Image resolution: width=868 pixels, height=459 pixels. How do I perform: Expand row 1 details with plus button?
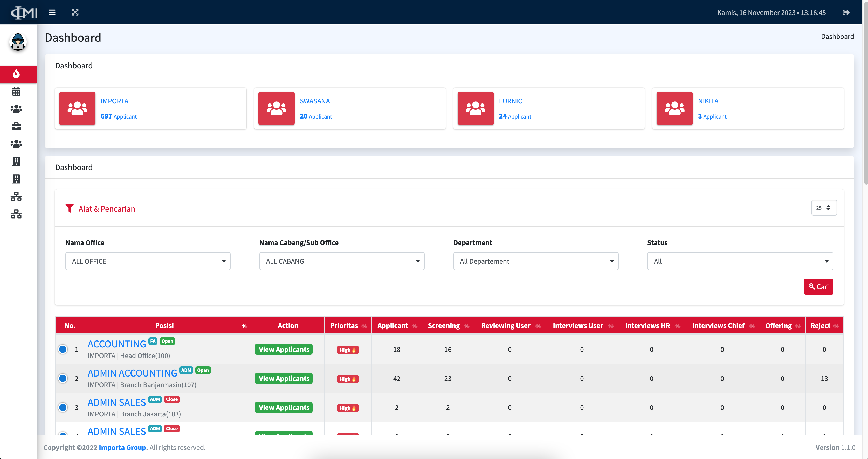click(63, 349)
